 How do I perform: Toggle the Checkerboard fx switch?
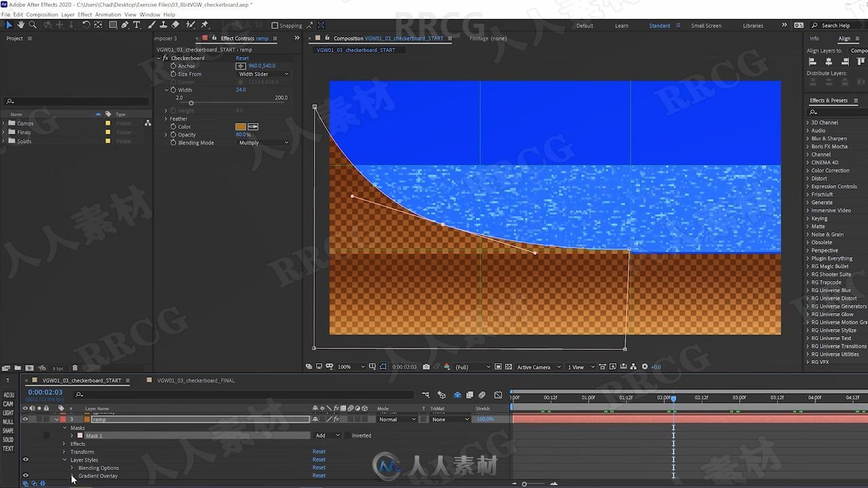pos(165,58)
